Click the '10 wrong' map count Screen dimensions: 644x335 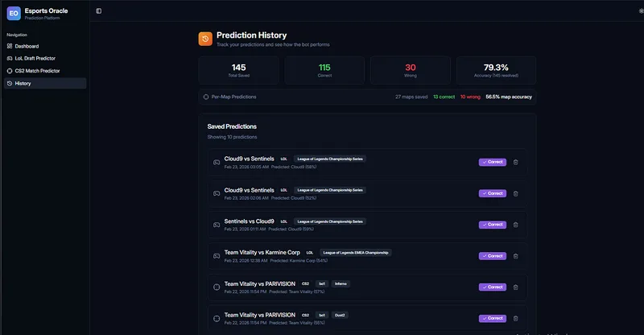(470, 97)
